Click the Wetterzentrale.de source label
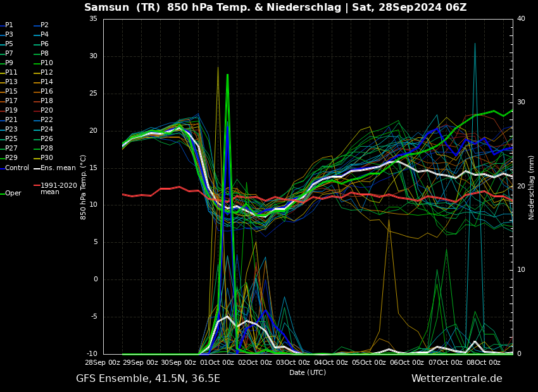The image size is (538, 392). pos(457,379)
